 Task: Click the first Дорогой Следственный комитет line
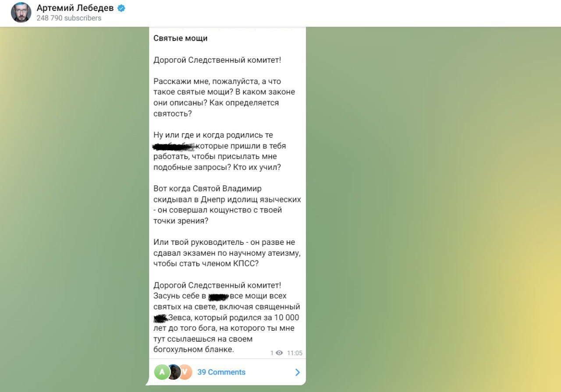click(217, 60)
